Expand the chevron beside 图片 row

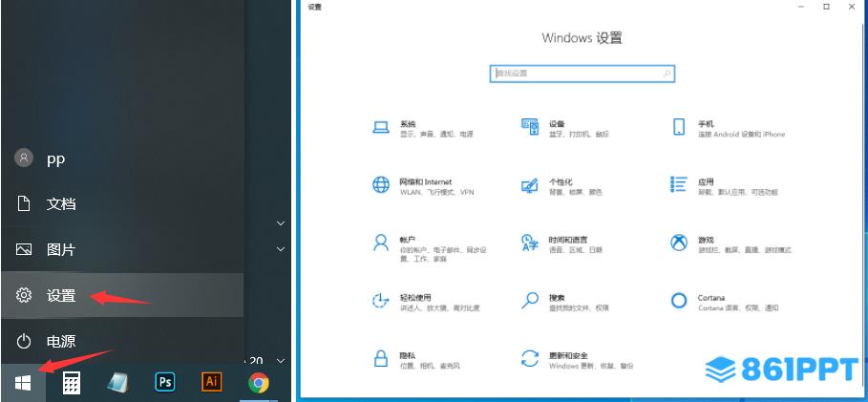click(281, 250)
